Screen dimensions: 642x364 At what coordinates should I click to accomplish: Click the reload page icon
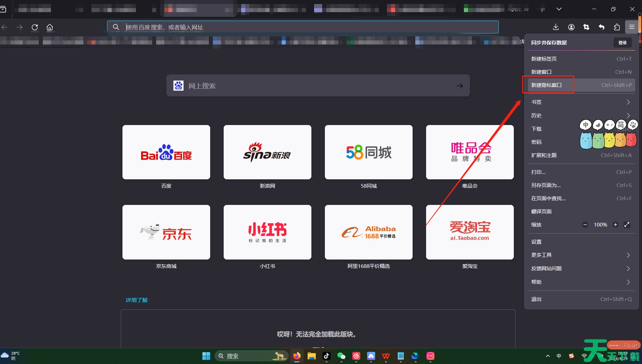pos(35,27)
